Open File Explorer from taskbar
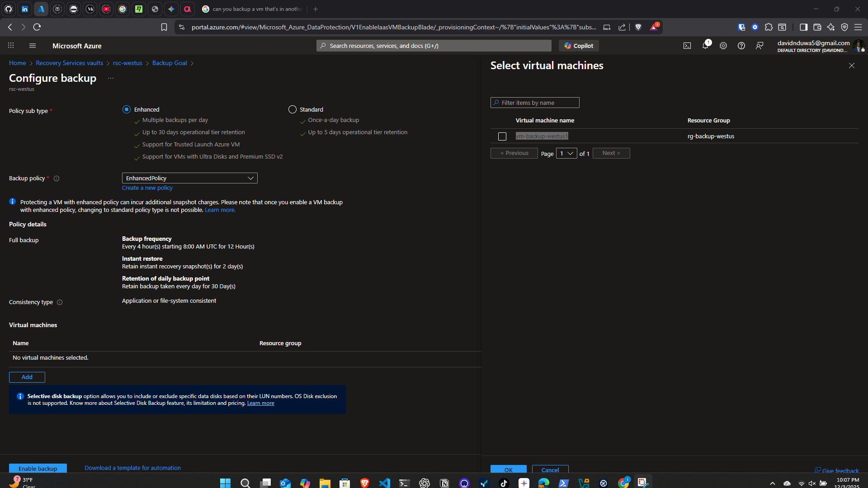868x488 pixels. click(325, 483)
